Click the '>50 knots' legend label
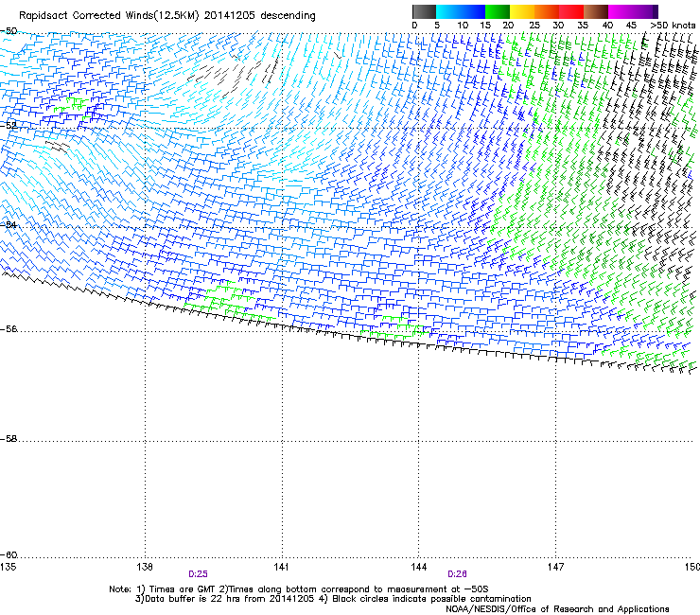The image size is (700, 615). coord(673,26)
